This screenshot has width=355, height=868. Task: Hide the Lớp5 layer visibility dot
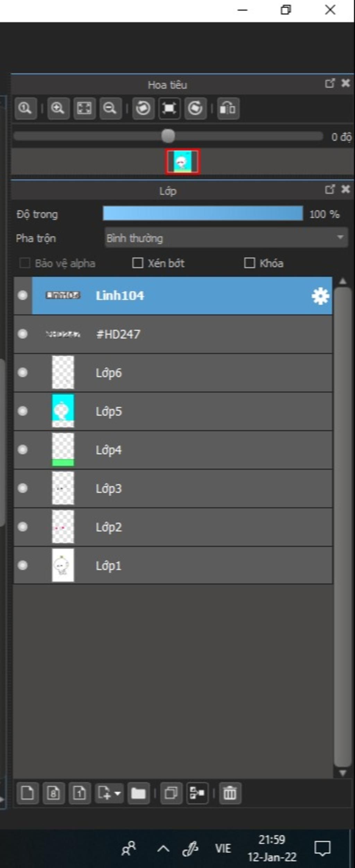click(23, 411)
